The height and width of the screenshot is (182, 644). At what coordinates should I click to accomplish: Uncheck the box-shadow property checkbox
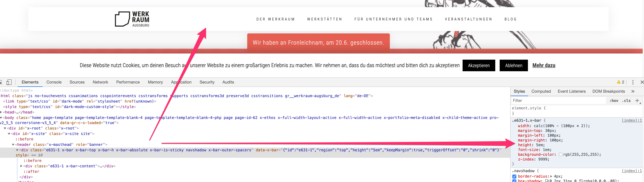pos(514,180)
